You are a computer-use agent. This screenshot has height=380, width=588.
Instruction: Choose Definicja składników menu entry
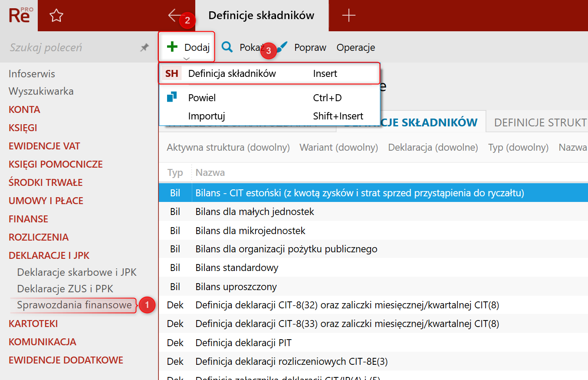tap(269, 73)
